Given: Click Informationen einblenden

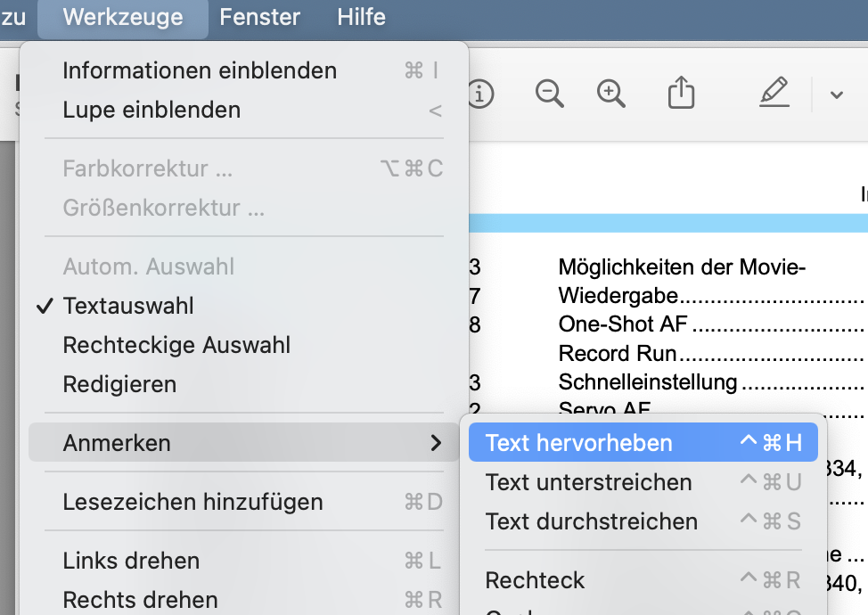Looking at the screenshot, I should pyautogui.click(x=200, y=70).
